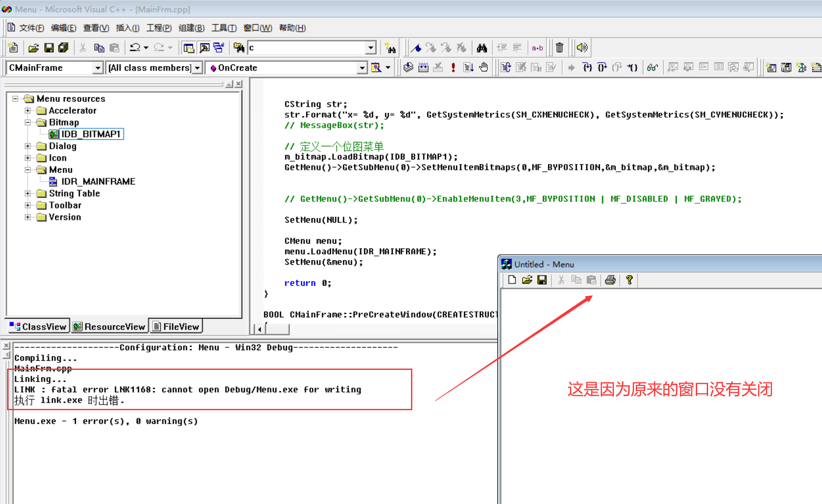This screenshot has width=822, height=504.
Task: Select IDB_BITMAP1 resource
Action: point(91,134)
